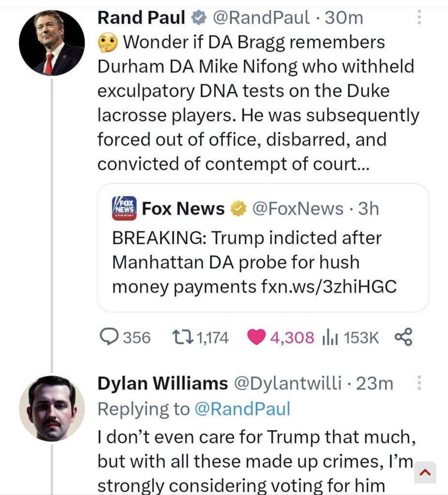Click Fox News gold verified badge
This screenshot has height=495, width=448.
coord(237,209)
